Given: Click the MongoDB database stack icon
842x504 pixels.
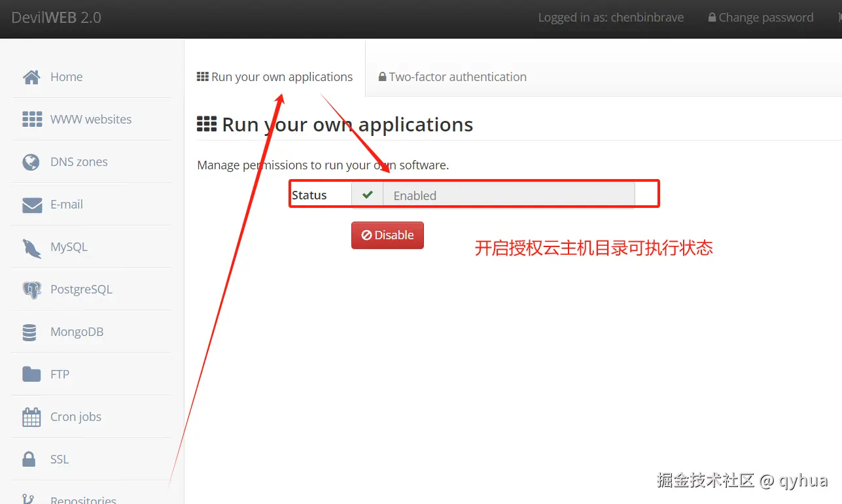Looking at the screenshot, I should pos(29,332).
